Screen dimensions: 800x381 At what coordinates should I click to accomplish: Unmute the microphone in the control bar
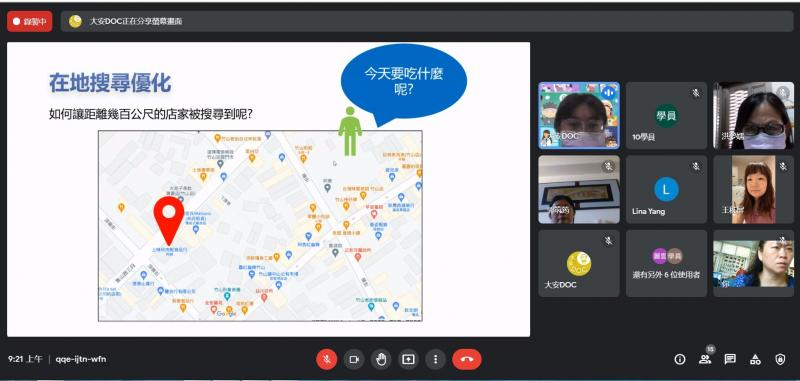[327, 360]
